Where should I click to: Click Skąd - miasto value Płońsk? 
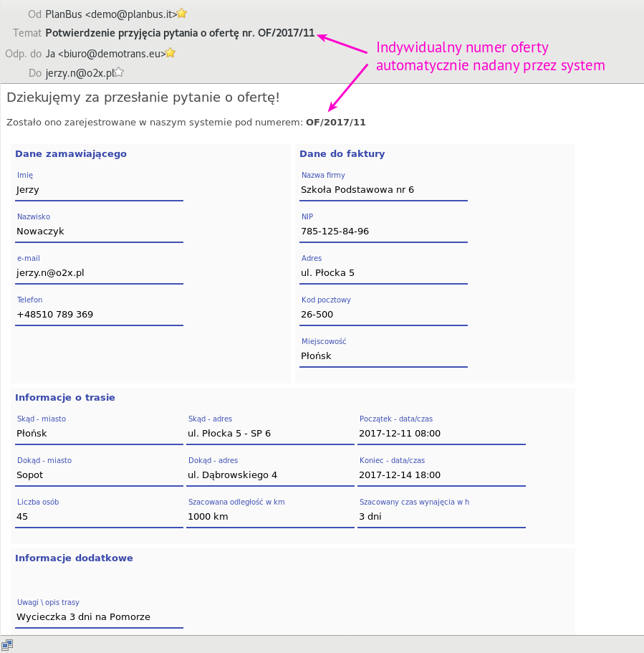tap(32, 434)
